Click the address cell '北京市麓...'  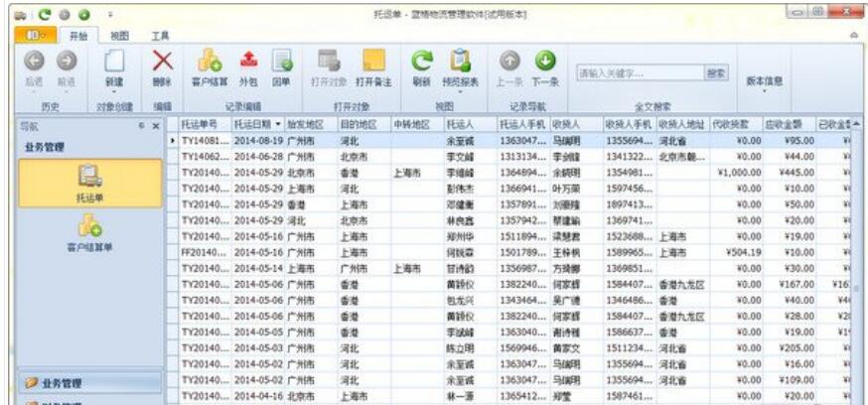coord(682,157)
